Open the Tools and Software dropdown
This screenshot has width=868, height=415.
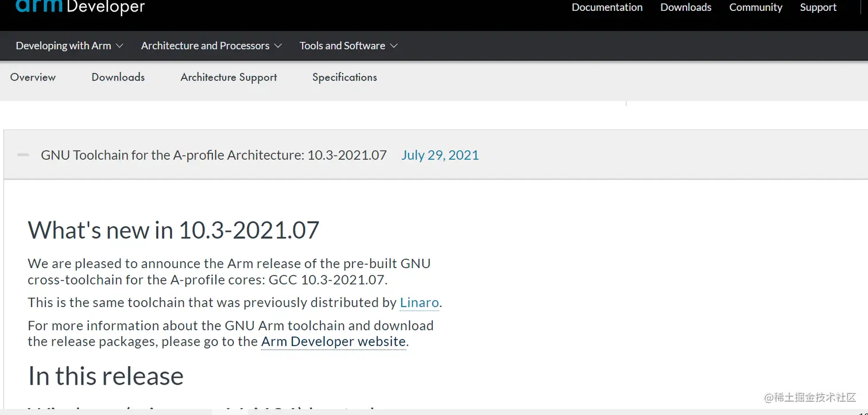point(348,46)
